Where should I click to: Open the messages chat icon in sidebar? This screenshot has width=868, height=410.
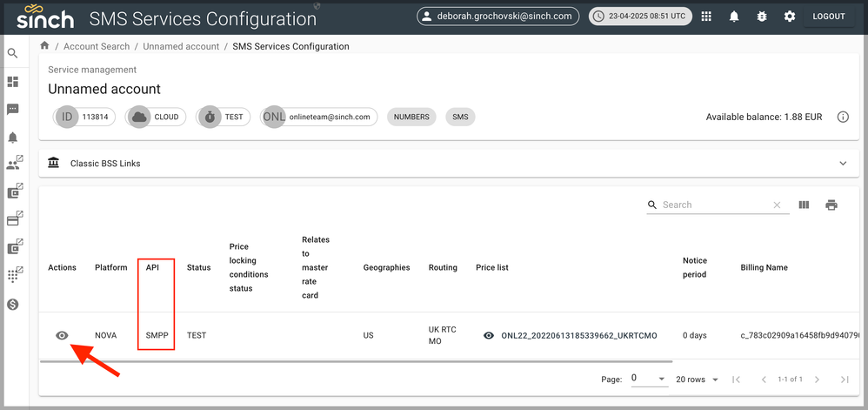pos(13,109)
